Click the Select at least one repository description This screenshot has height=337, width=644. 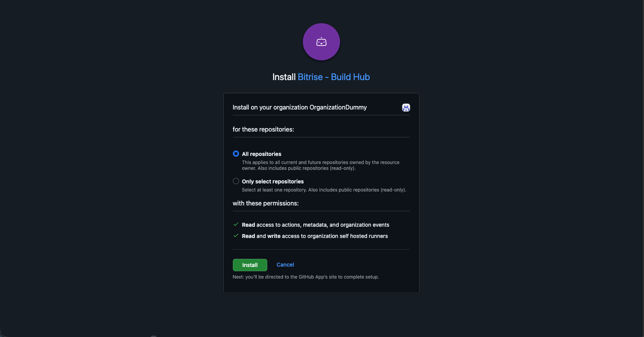point(324,190)
